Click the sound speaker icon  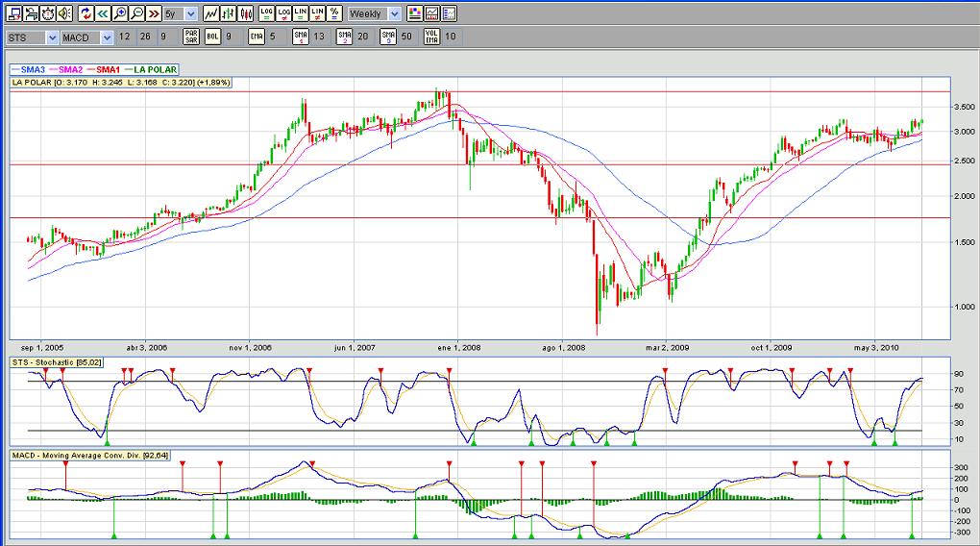(63, 13)
